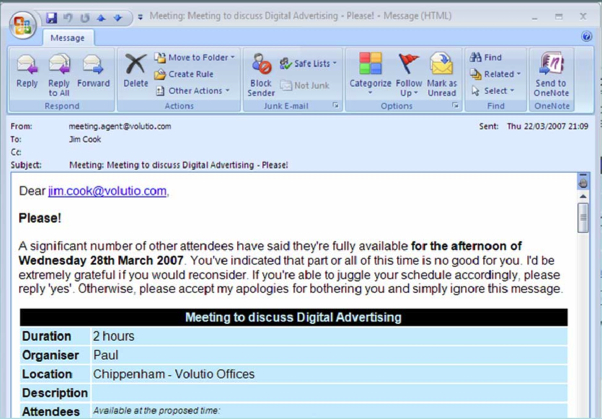Click the Reply button in ribbon
This screenshot has height=419, width=602.
[27, 72]
